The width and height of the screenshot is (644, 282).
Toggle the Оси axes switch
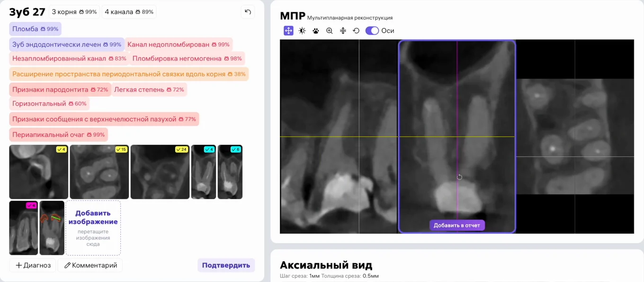[x=372, y=31]
